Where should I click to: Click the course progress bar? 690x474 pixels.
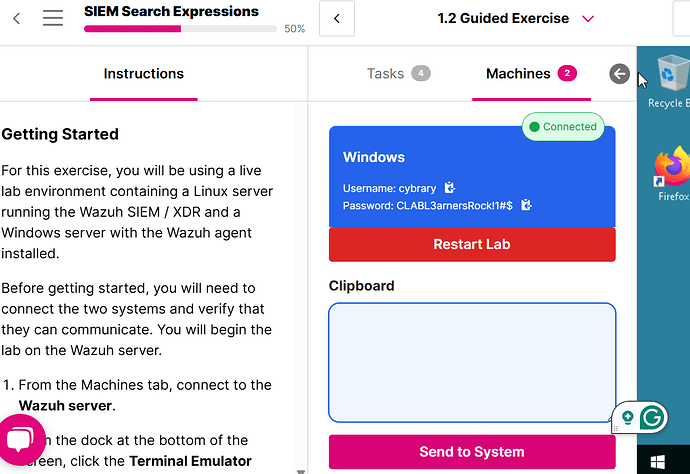coord(180,29)
